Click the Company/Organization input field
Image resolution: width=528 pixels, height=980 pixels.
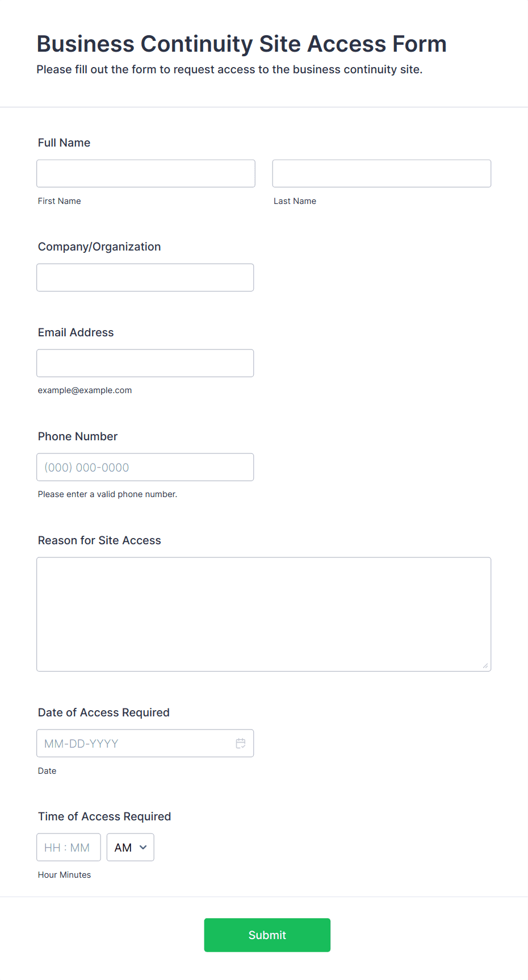coord(145,277)
